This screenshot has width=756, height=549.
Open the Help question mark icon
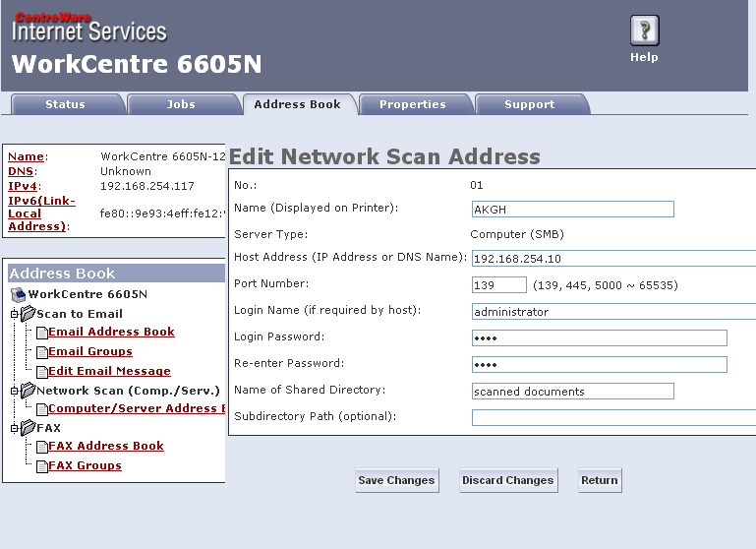click(644, 30)
